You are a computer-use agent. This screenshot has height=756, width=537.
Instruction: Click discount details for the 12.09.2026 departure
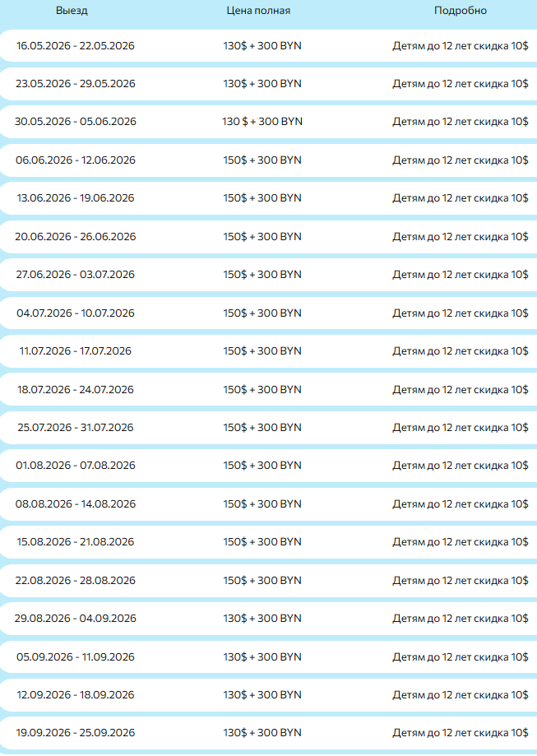(460, 695)
